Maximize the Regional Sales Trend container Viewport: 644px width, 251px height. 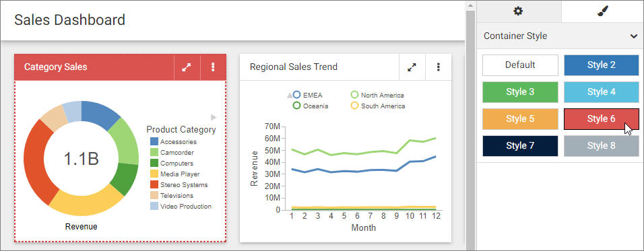412,67
